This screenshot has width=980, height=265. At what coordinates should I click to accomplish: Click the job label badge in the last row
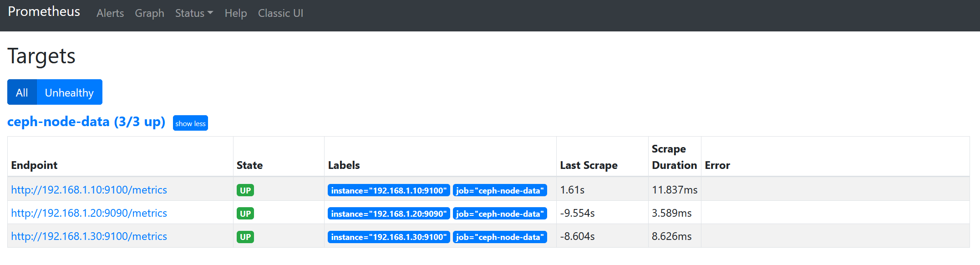pyautogui.click(x=500, y=237)
